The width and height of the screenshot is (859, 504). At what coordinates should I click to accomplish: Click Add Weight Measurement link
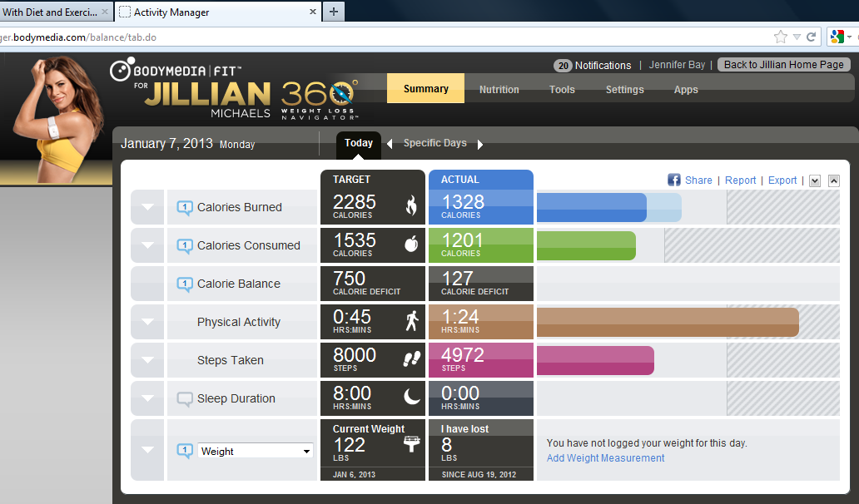pyautogui.click(x=605, y=458)
